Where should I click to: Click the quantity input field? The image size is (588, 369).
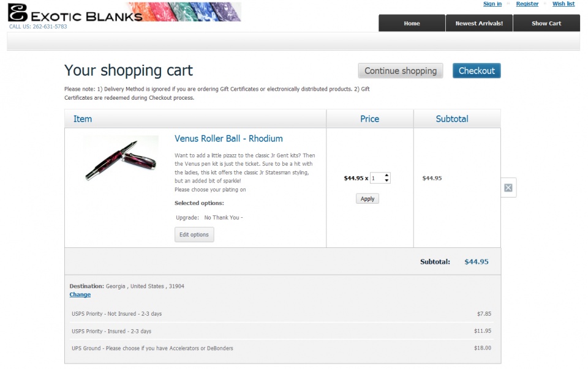coord(376,178)
